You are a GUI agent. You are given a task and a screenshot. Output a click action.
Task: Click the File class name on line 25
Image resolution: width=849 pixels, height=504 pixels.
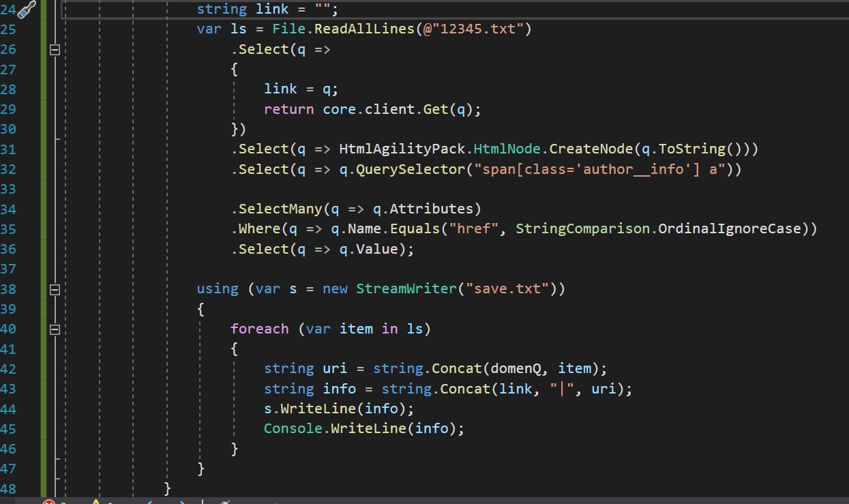[289, 29]
